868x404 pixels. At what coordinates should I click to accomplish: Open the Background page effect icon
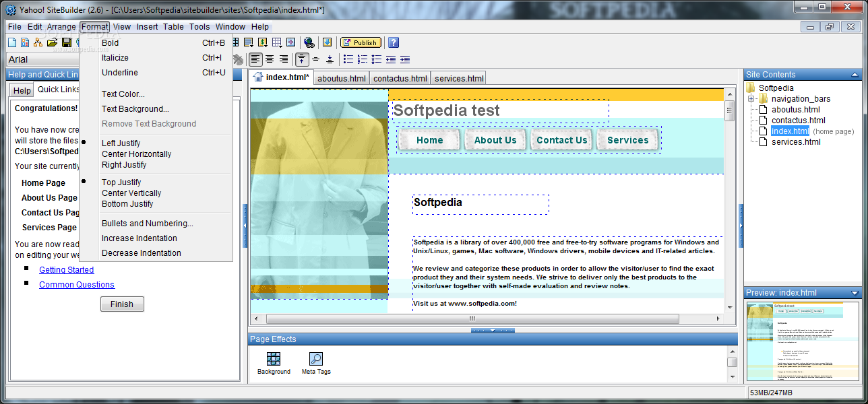pos(274,359)
